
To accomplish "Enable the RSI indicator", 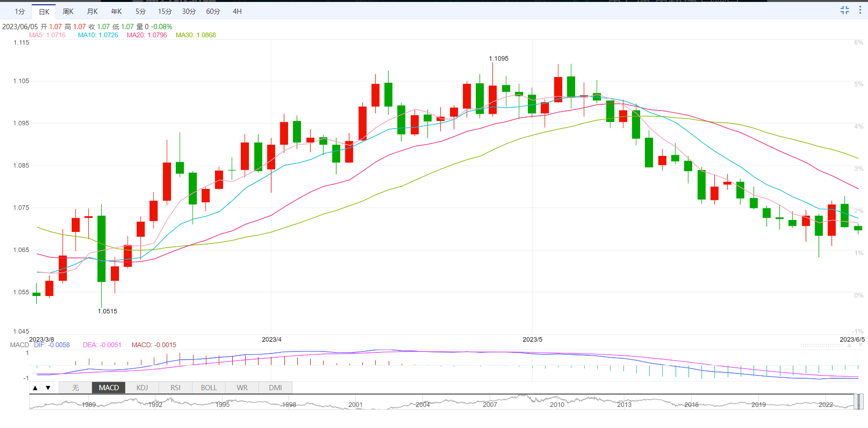I will pos(175,388).
